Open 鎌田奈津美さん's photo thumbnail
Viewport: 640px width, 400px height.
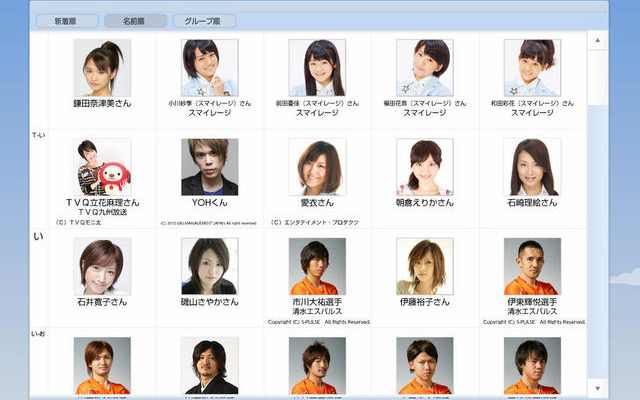(102, 68)
